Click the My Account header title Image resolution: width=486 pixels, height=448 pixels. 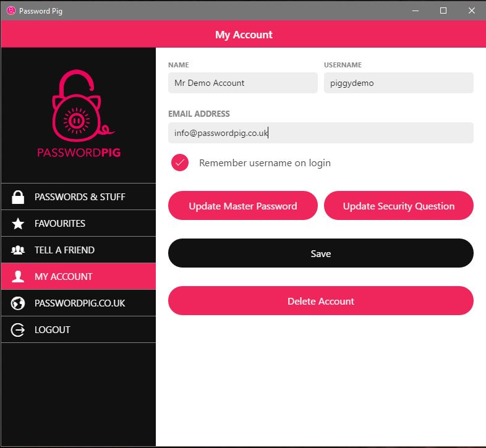244,35
